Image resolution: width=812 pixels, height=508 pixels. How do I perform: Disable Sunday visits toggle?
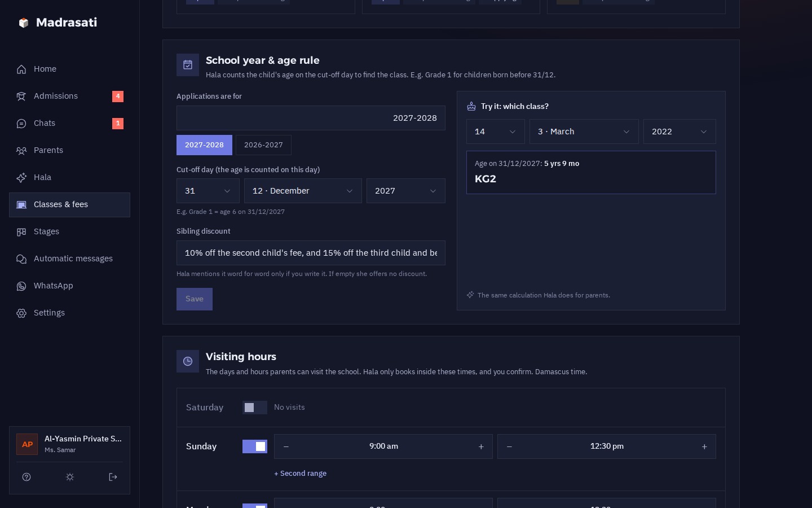pos(255,446)
